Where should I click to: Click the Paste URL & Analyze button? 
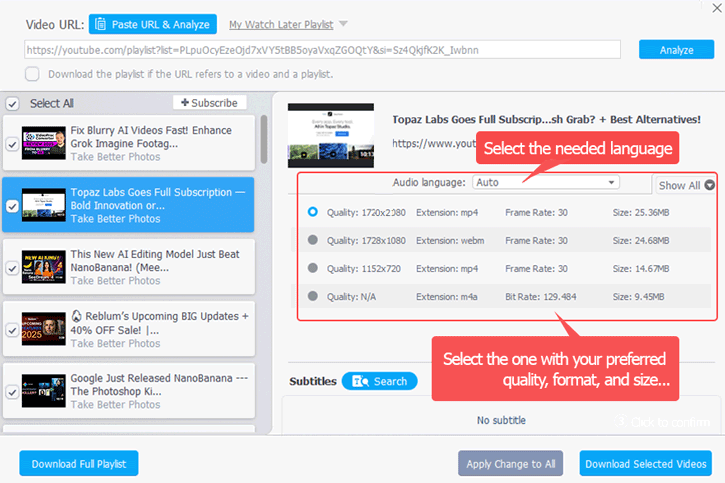tap(153, 24)
